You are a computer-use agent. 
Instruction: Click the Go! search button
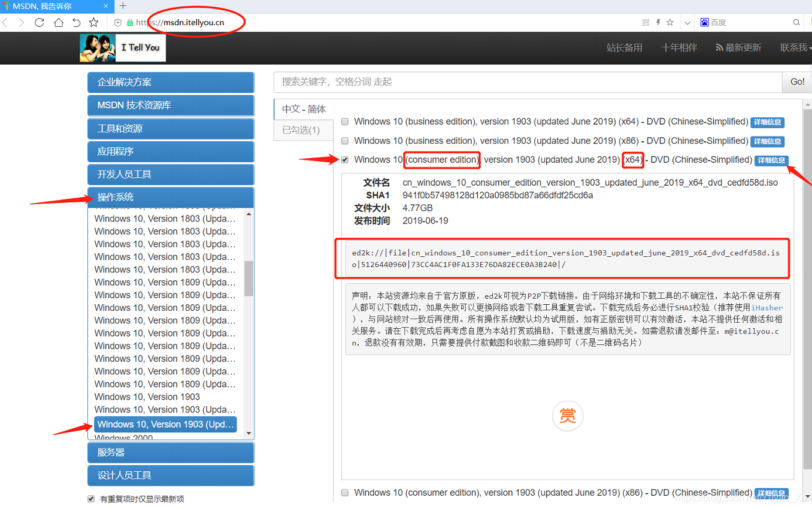[x=797, y=82]
